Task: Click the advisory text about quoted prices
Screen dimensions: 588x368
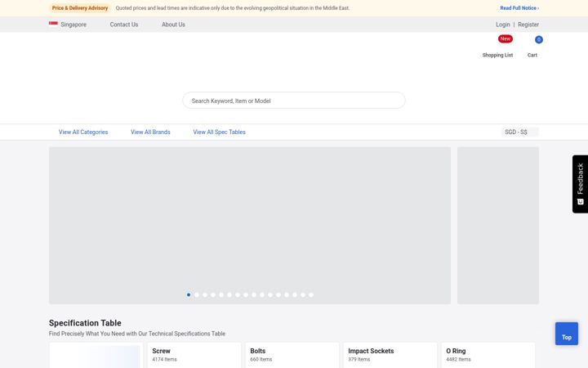Action: [233, 8]
